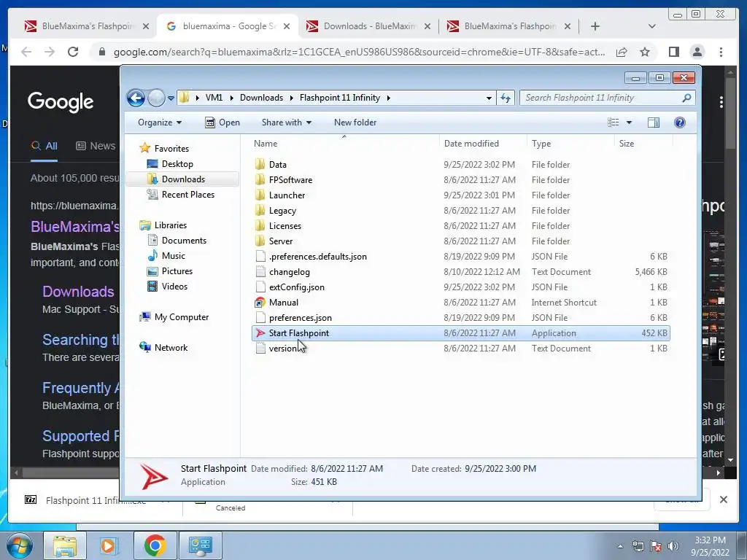Open new Chrome tab with plus button
This screenshot has height=560, width=747.
click(595, 26)
